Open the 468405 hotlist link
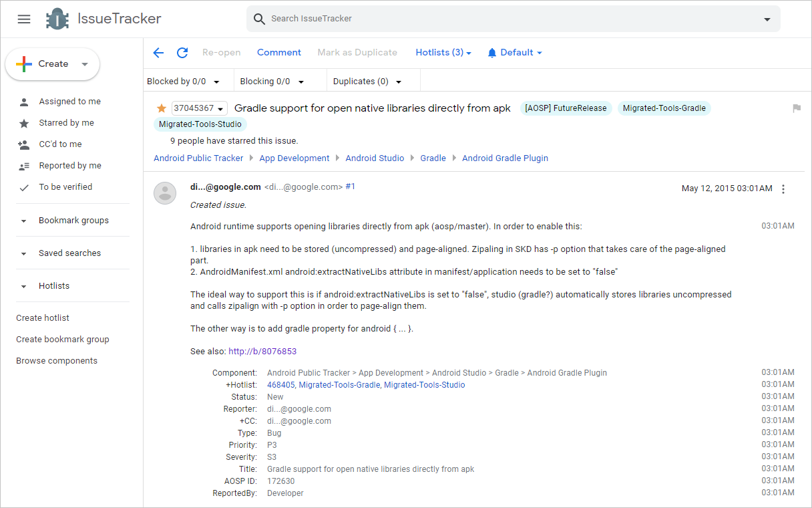 click(280, 385)
